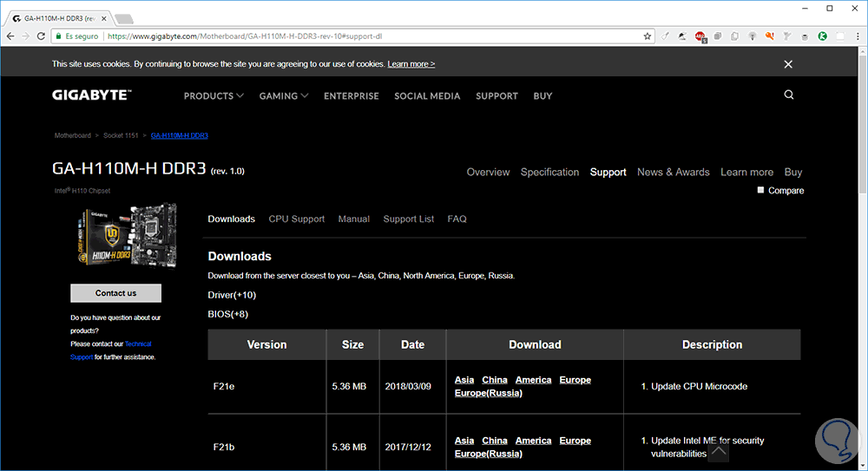The height and width of the screenshot is (471, 868).
Task: Follow the Learn more cookie link
Action: 411,64
